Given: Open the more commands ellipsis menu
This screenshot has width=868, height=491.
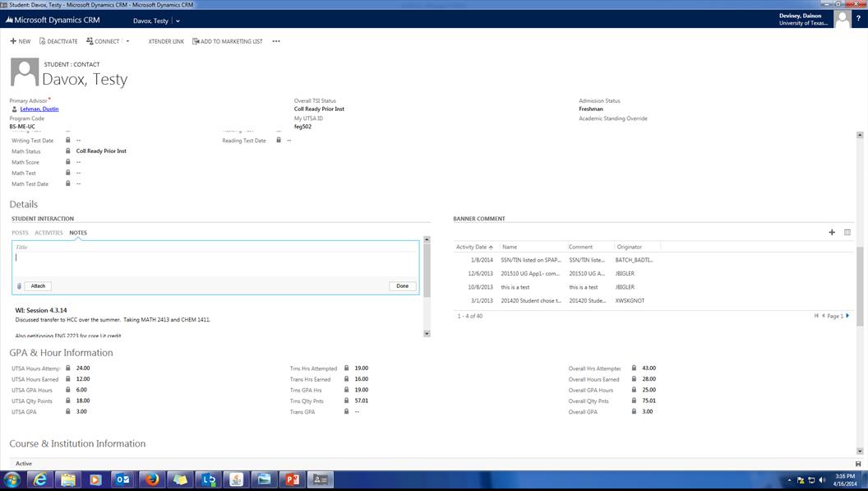Looking at the screenshot, I should click(x=276, y=41).
